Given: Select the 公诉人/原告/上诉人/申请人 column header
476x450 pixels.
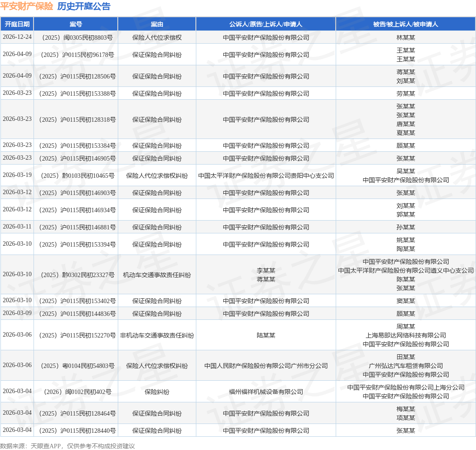Looking at the screenshot, I should [x=266, y=24].
